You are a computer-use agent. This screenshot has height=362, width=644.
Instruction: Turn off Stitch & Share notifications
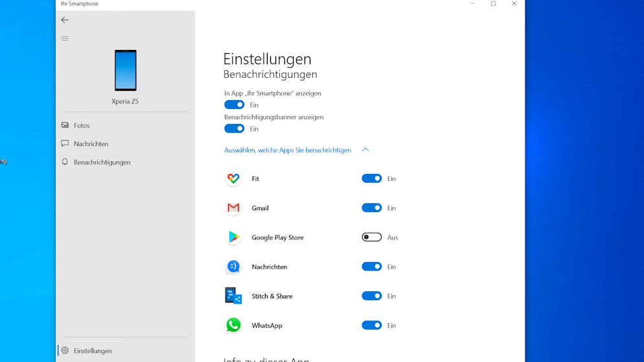[x=372, y=296]
